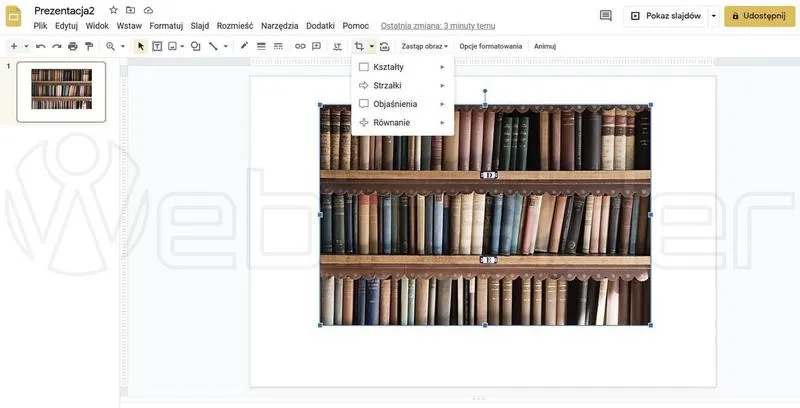Viewport: 800px width, 408px height.
Task: Open the Pokaz slajdów dropdown arrow
Action: [x=714, y=16]
